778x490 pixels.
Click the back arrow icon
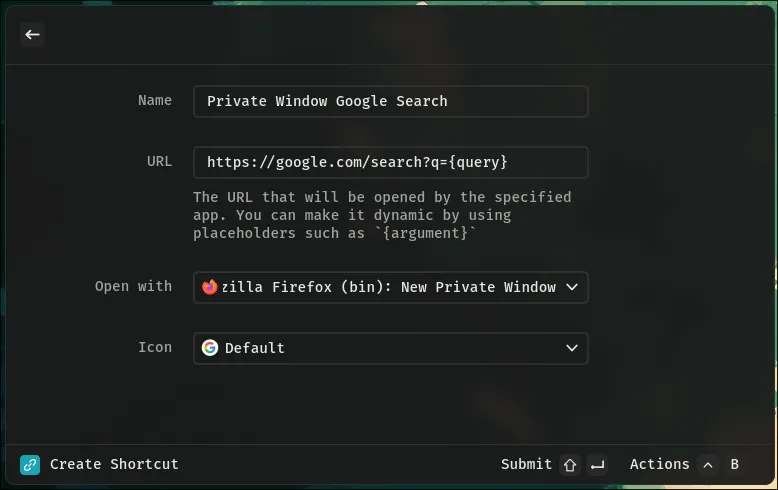click(32, 35)
